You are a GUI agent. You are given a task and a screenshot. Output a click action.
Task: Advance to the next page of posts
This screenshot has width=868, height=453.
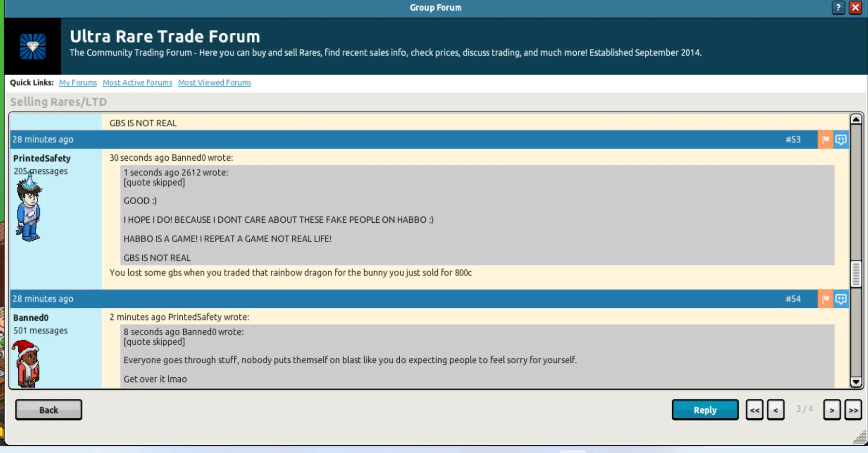point(832,410)
